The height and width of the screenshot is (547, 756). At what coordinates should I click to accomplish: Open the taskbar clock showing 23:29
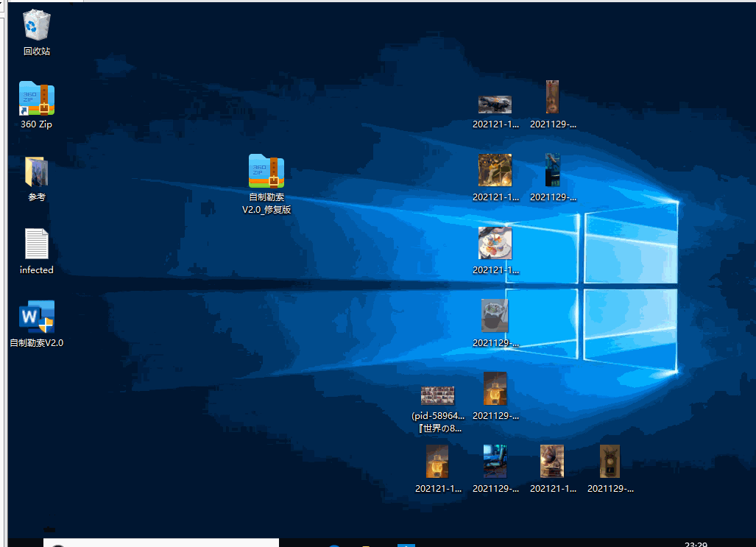point(696,545)
